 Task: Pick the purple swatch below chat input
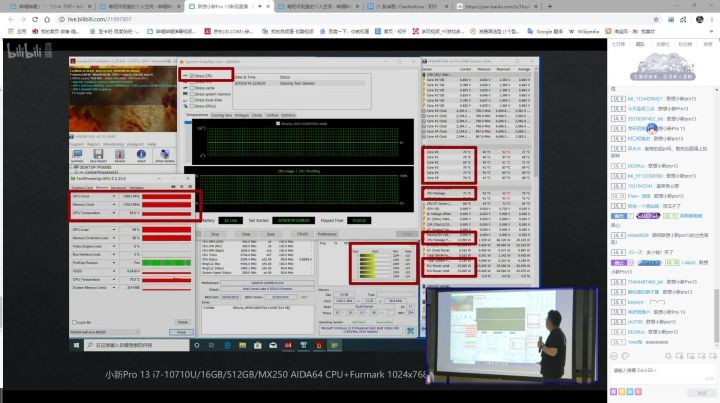613,392
